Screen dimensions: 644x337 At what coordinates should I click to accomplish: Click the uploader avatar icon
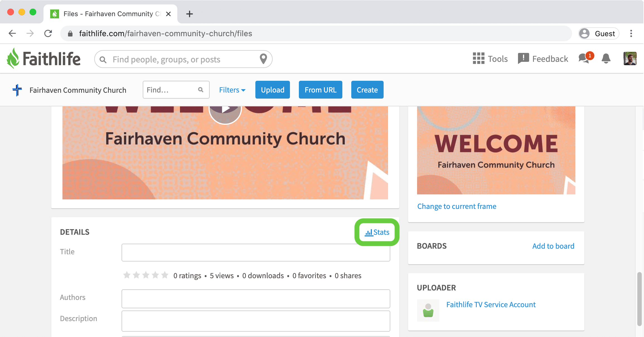[428, 310]
